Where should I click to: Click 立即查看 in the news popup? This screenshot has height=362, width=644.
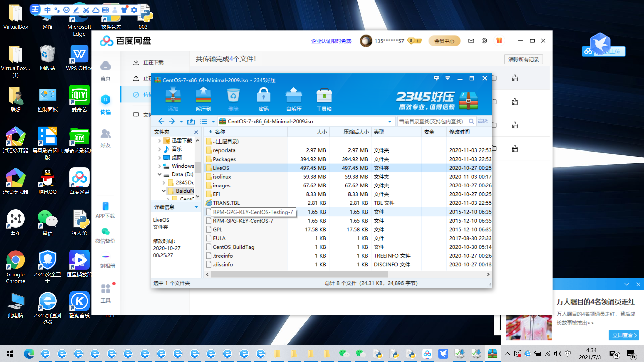click(624, 335)
